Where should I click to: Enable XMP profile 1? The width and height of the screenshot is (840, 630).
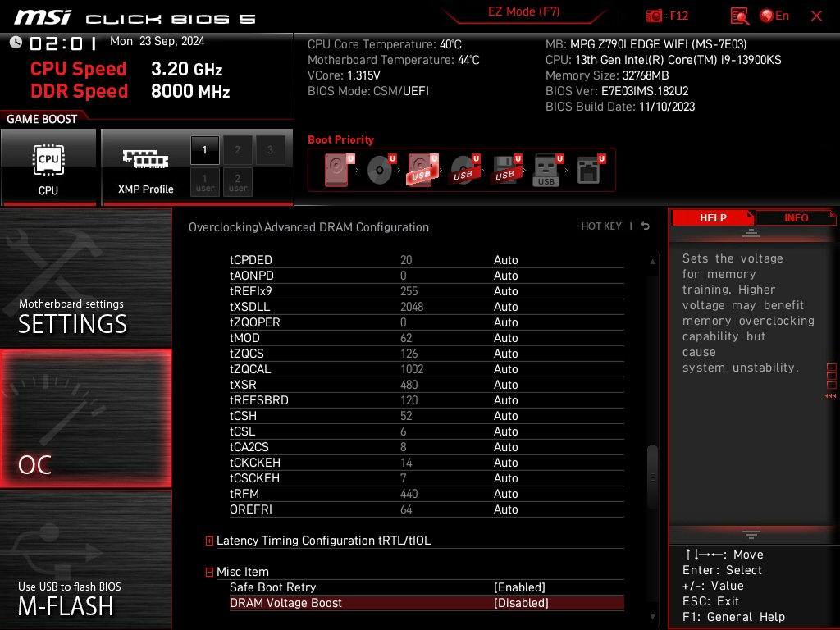[204, 150]
